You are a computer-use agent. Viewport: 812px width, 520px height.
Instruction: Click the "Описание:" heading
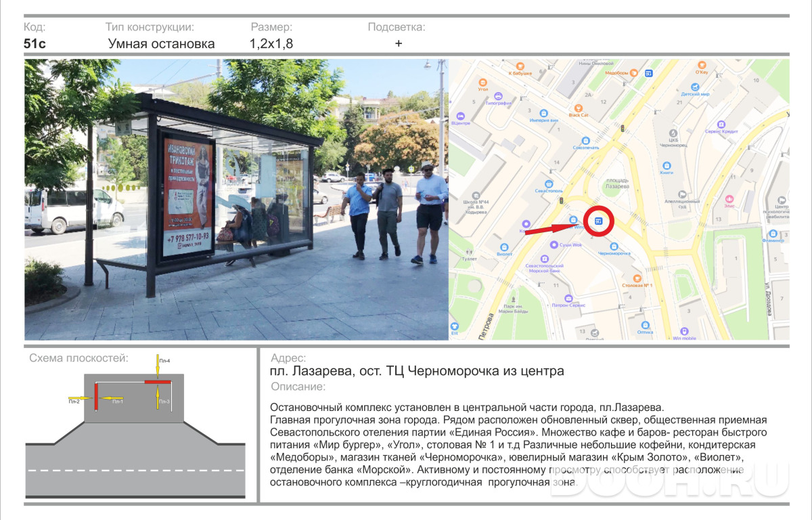[298, 387]
